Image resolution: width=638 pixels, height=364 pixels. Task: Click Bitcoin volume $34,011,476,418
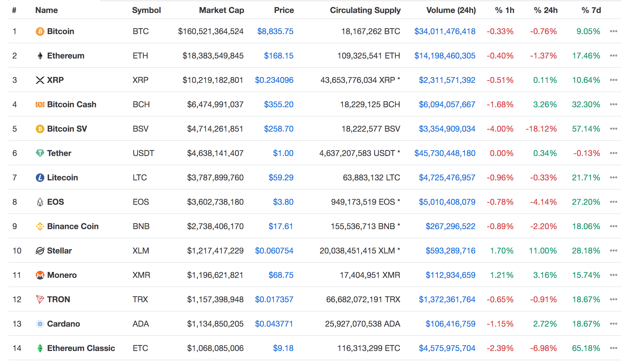445,31
